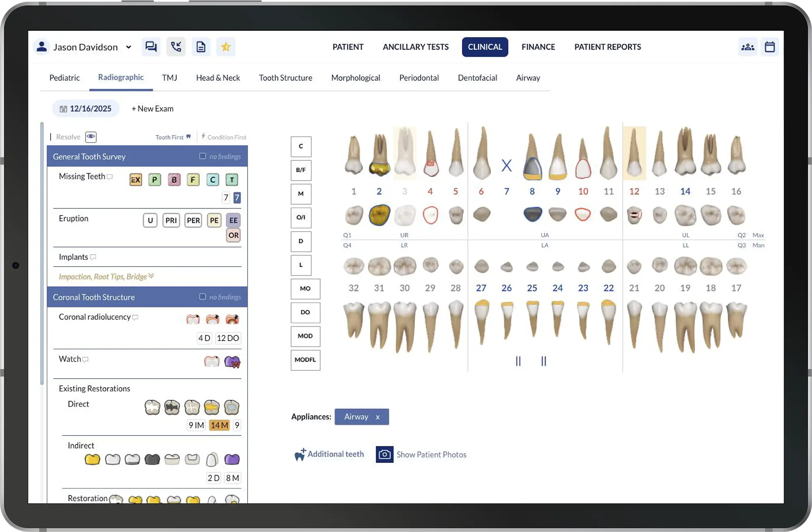This screenshot has height=532, width=812.
Task: Click + New Exam
Action: [152, 109]
